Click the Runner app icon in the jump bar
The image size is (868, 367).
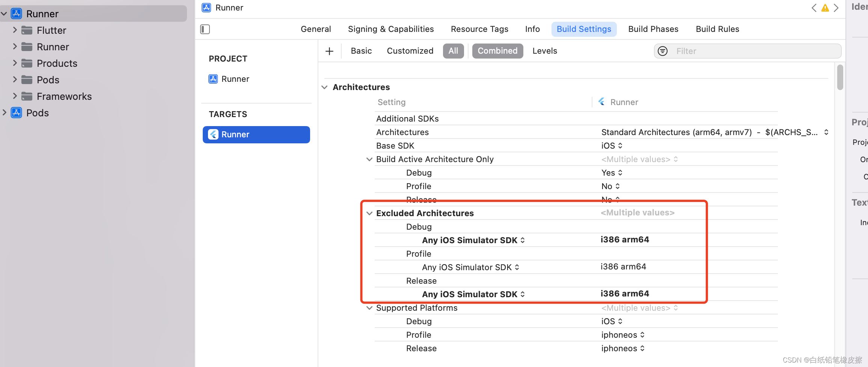[206, 8]
